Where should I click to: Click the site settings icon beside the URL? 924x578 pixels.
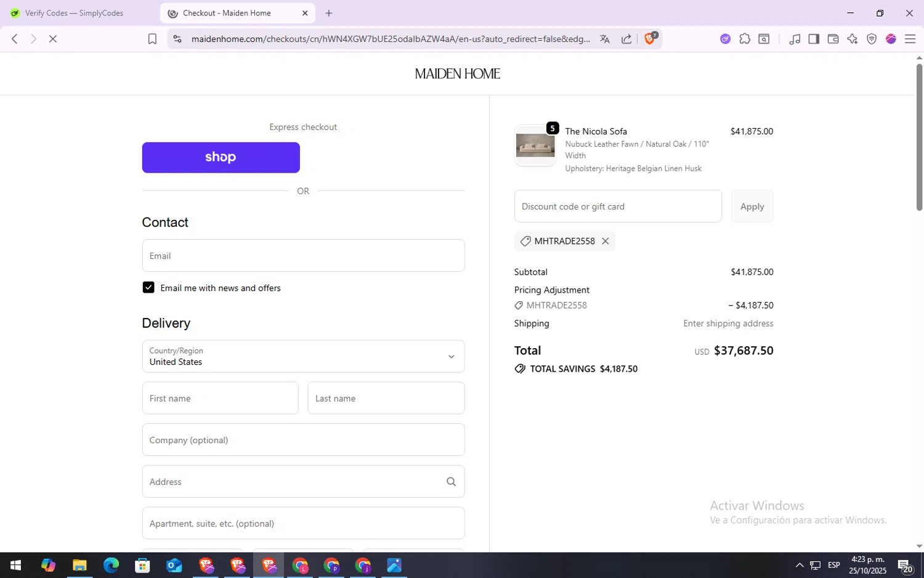click(177, 39)
